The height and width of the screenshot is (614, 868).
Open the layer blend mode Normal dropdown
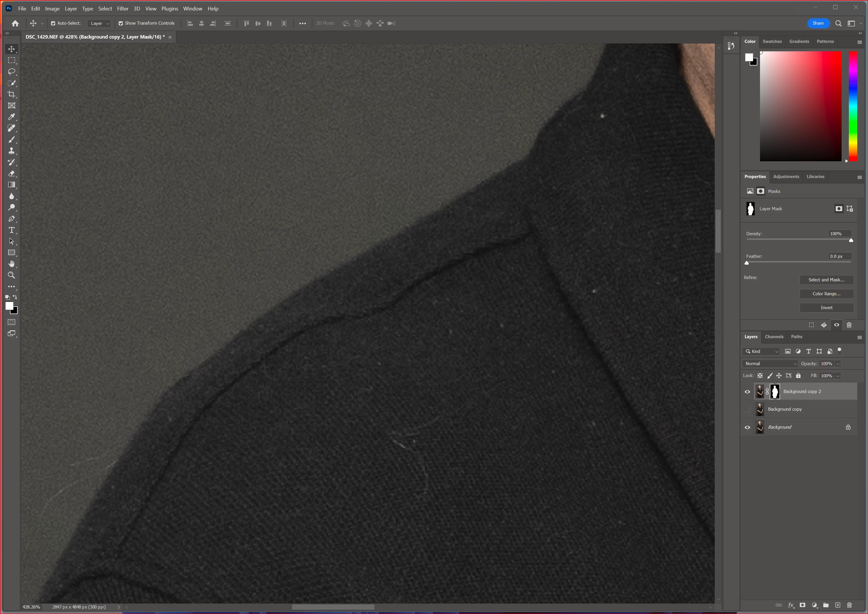point(770,364)
